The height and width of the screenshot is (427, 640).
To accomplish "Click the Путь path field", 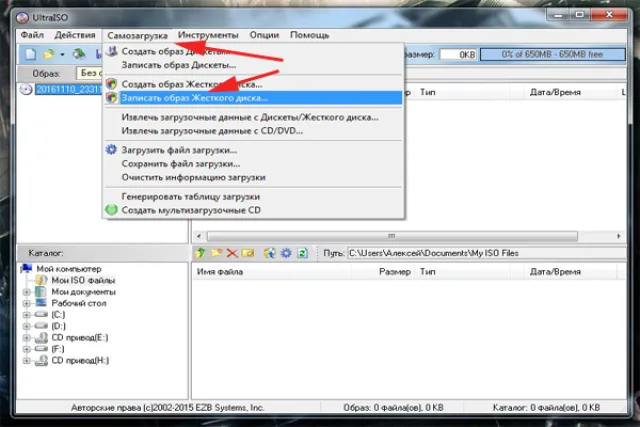I will (x=487, y=253).
